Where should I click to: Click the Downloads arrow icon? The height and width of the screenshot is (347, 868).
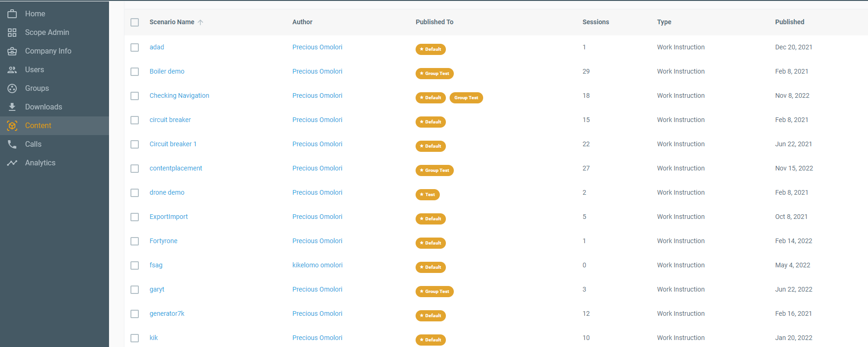click(12, 107)
